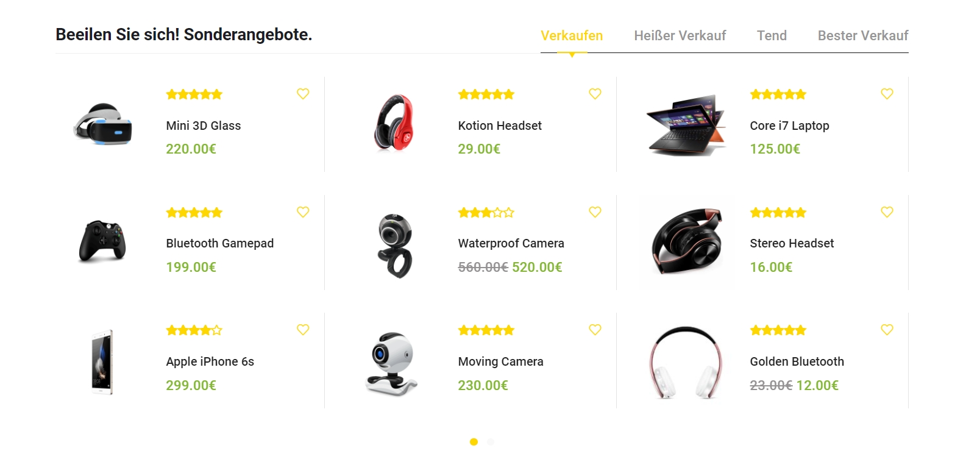Open the Tend tab
Viewport: 980px width, 462px height.
772,35
